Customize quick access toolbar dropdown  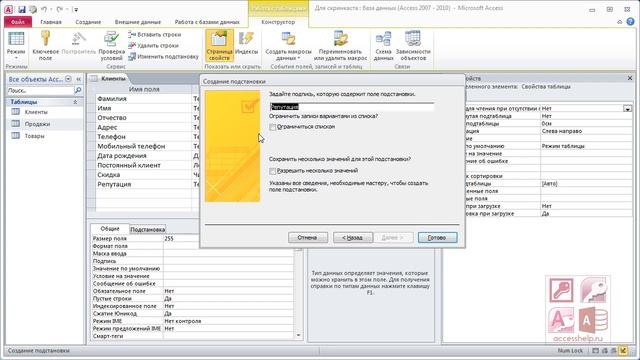coord(76,9)
